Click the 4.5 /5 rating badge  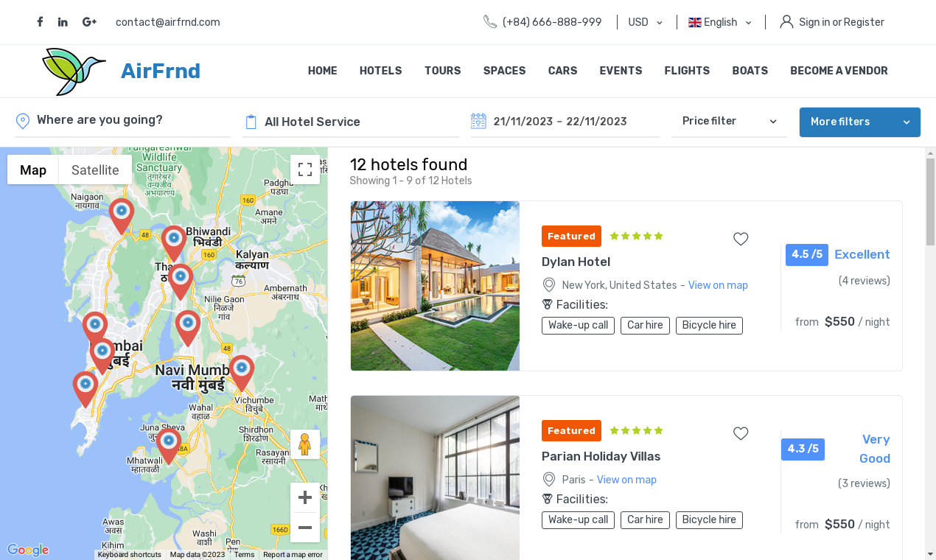click(807, 254)
